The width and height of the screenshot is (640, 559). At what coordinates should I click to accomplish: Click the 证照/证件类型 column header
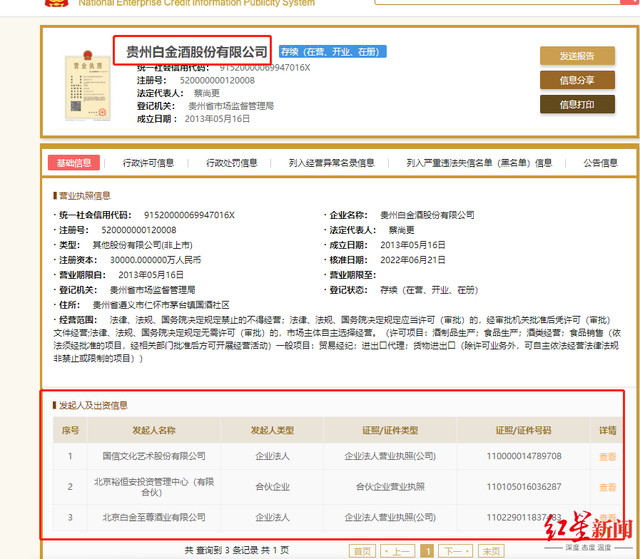coord(390,430)
